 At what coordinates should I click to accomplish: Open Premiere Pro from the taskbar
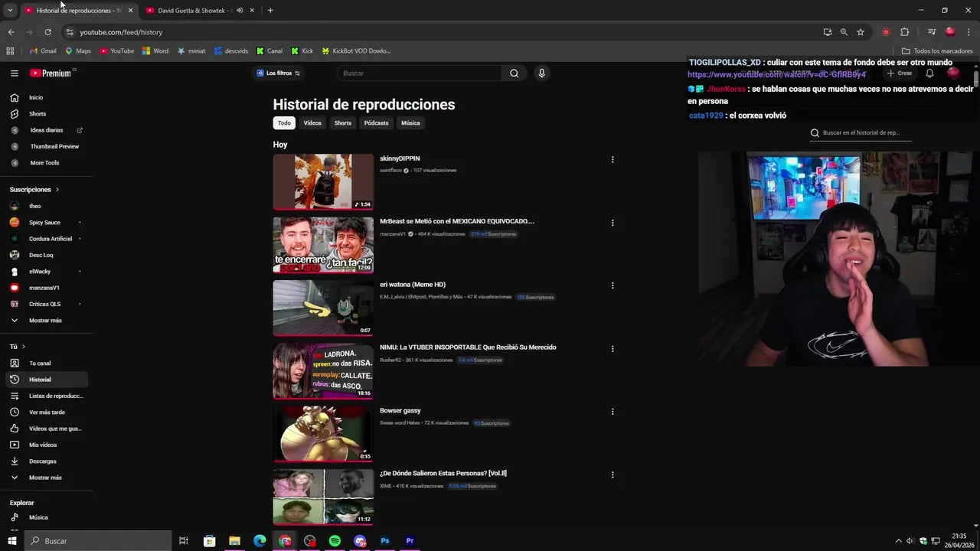(410, 541)
